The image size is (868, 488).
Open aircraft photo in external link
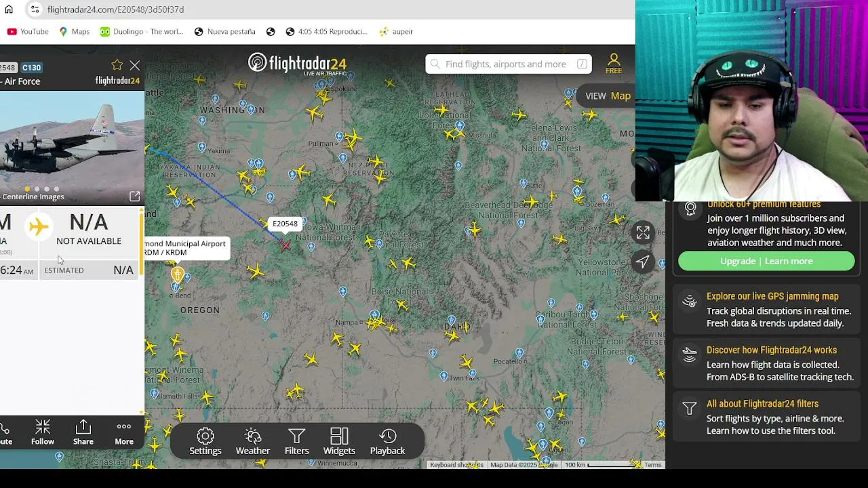(x=134, y=197)
